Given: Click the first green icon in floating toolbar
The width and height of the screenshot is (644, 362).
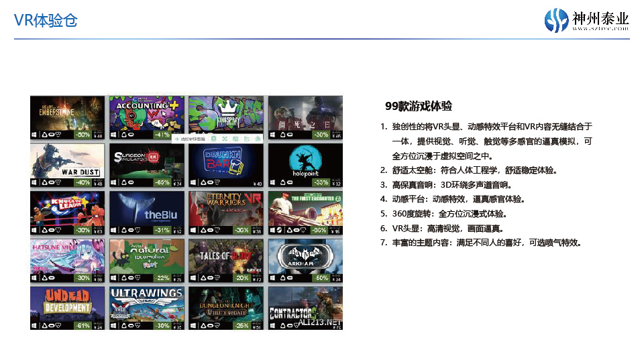Looking at the screenshot, I should point(213,139).
